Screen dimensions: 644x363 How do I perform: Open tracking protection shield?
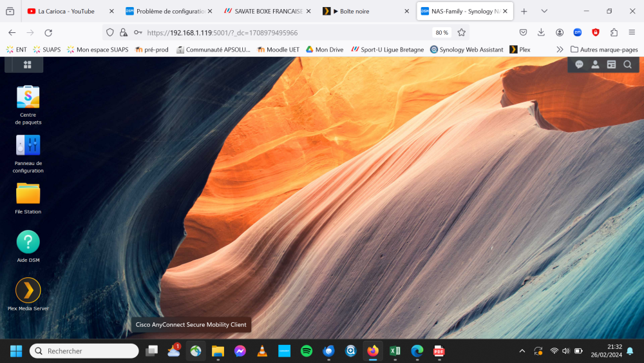tap(109, 32)
